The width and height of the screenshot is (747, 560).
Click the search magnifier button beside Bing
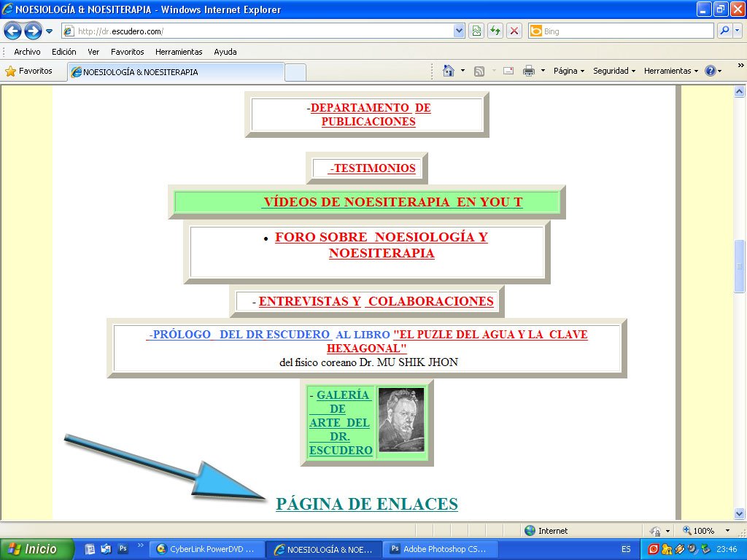coord(724,31)
